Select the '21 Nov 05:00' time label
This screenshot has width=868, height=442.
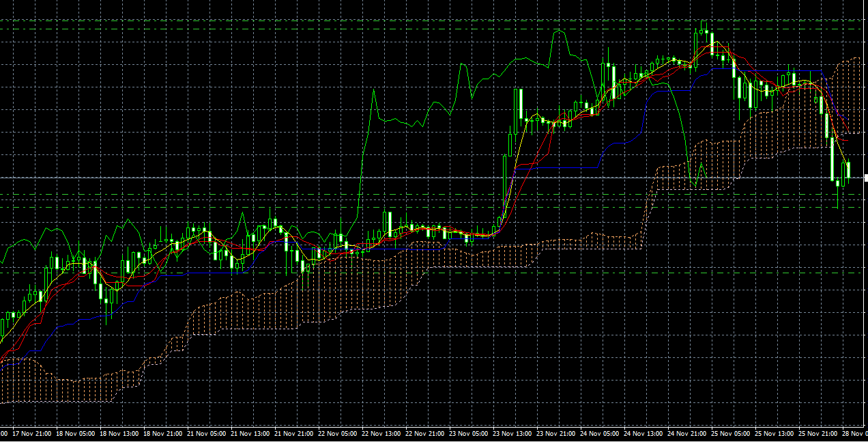tap(207, 433)
